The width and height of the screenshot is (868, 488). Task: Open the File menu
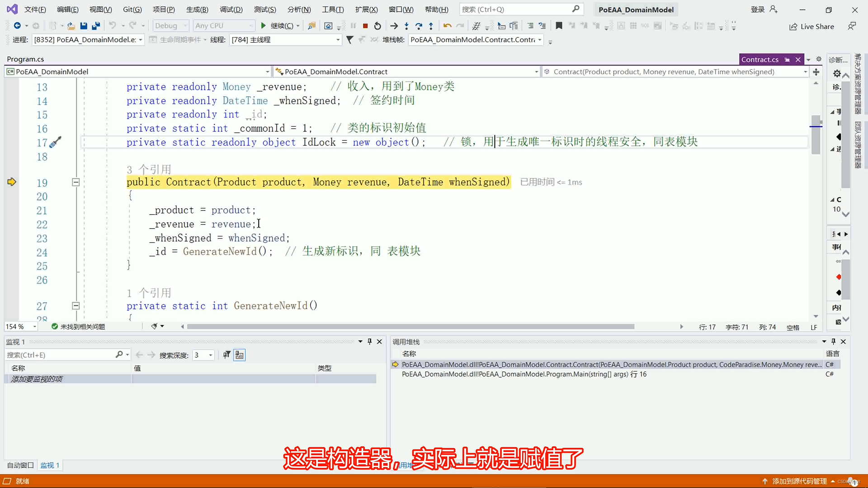(x=35, y=9)
